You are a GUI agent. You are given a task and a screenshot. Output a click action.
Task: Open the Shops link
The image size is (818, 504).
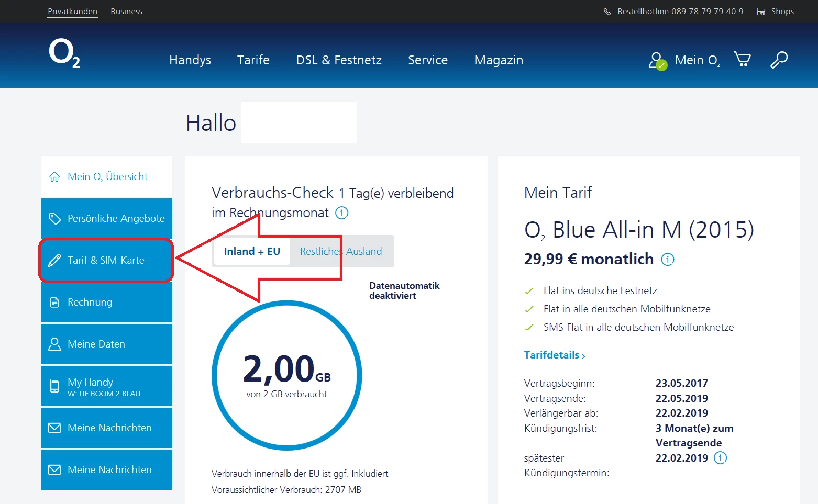(x=776, y=12)
